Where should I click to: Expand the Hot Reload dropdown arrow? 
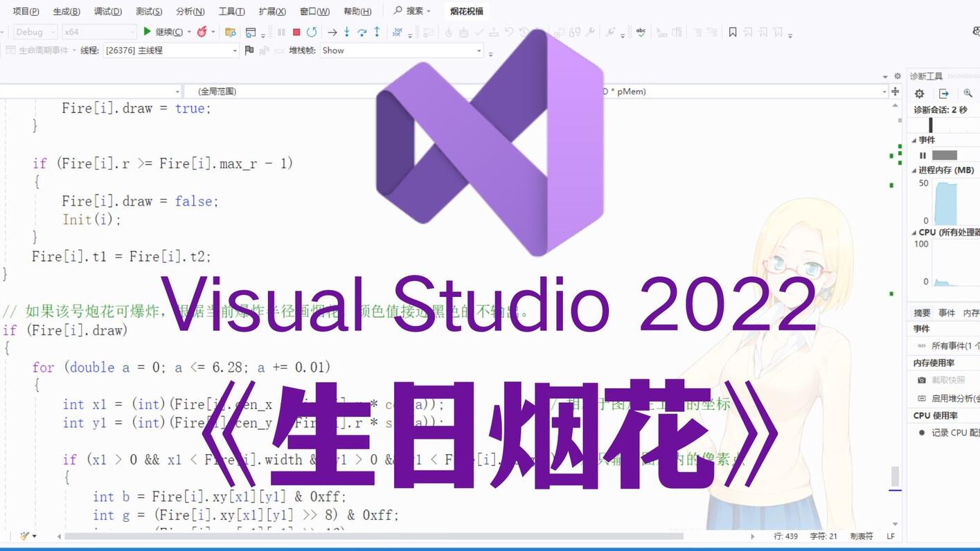(213, 32)
